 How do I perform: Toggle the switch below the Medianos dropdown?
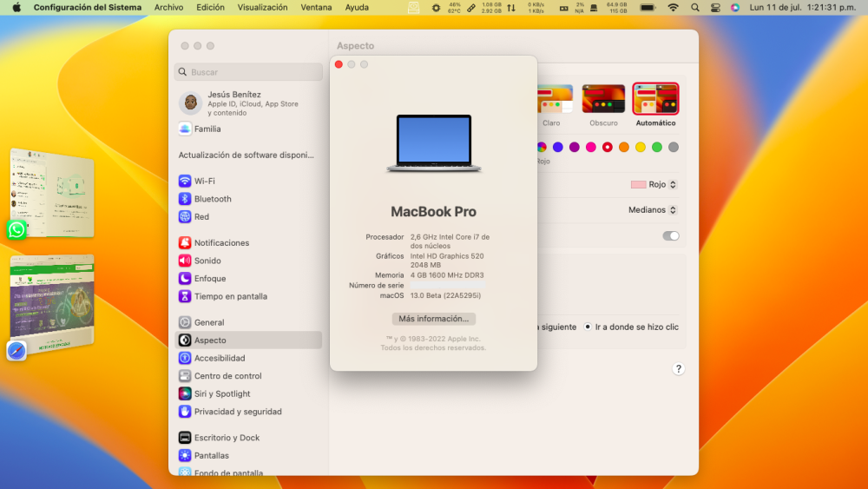670,236
